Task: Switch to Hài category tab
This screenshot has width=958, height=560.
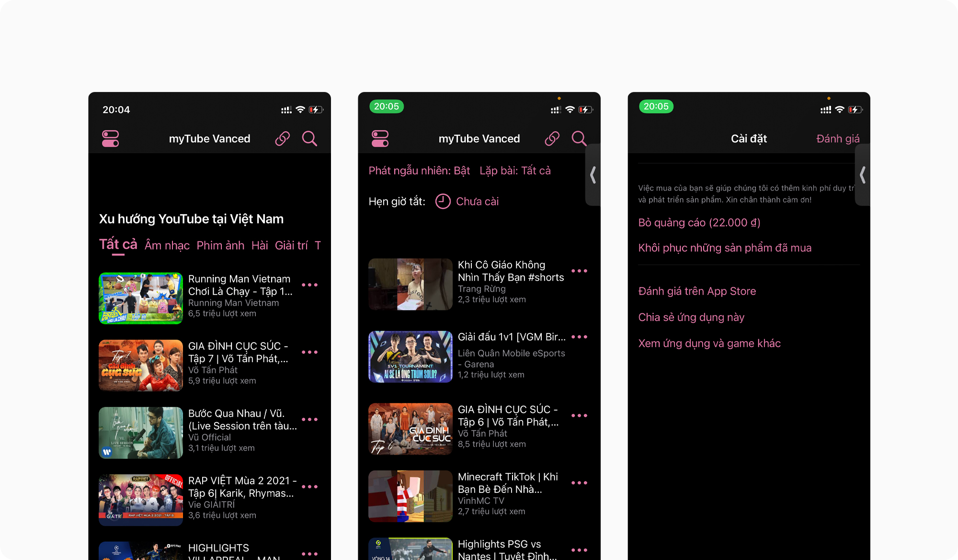Action: (x=260, y=246)
